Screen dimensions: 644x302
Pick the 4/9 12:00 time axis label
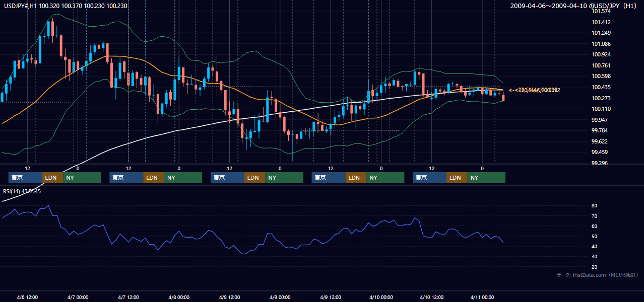[331, 297]
